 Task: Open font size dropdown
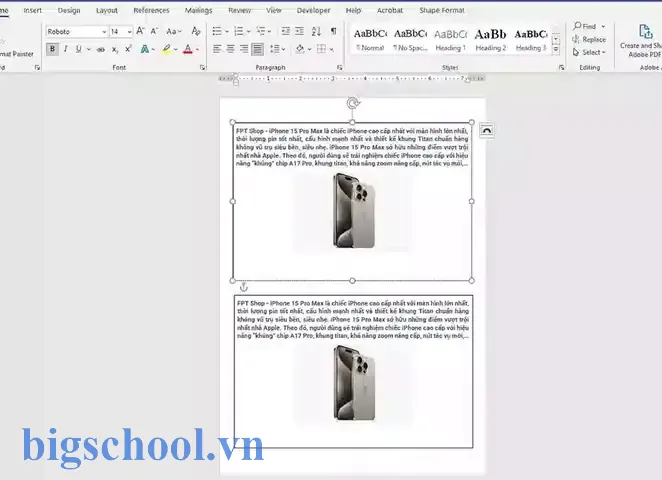pos(129,32)
